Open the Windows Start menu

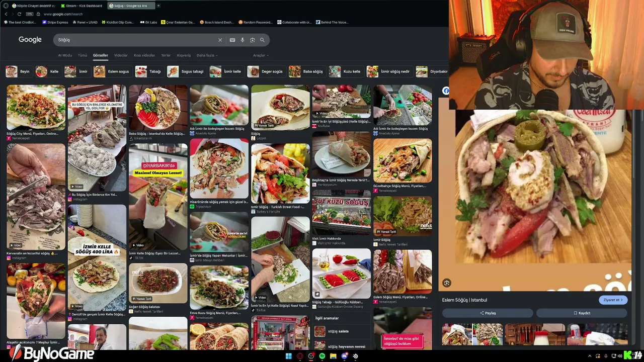coord(289,356)
